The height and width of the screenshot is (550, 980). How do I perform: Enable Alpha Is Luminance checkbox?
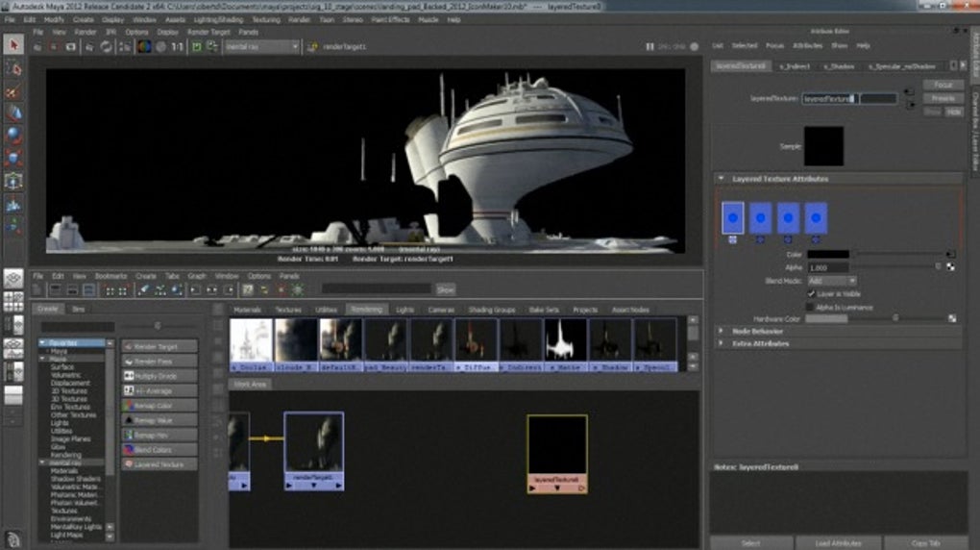pos(809,306)
